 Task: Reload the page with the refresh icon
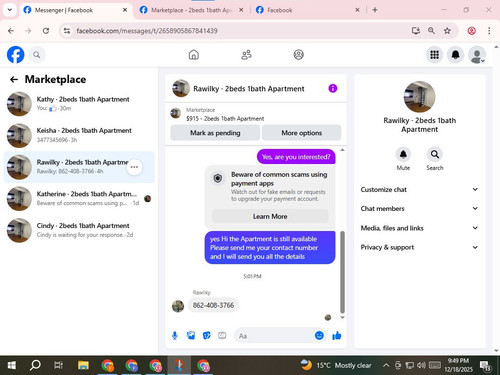(x=46, y=31)
